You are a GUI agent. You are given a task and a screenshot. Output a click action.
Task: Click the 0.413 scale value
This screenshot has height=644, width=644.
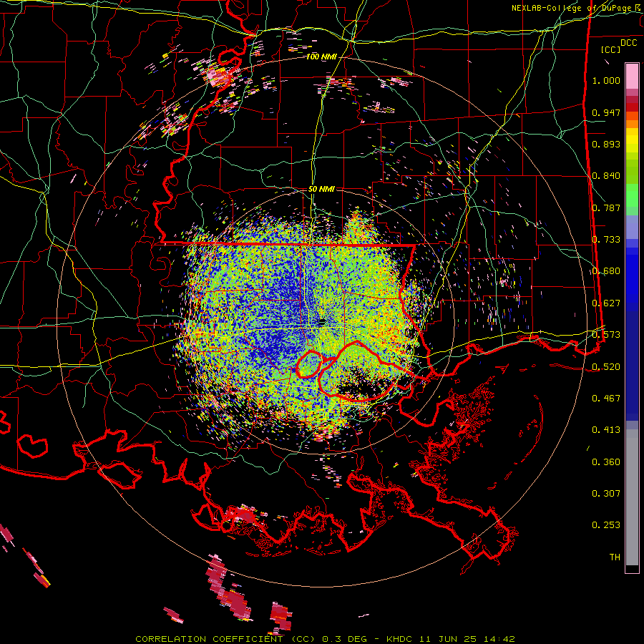tap(606, 430)
